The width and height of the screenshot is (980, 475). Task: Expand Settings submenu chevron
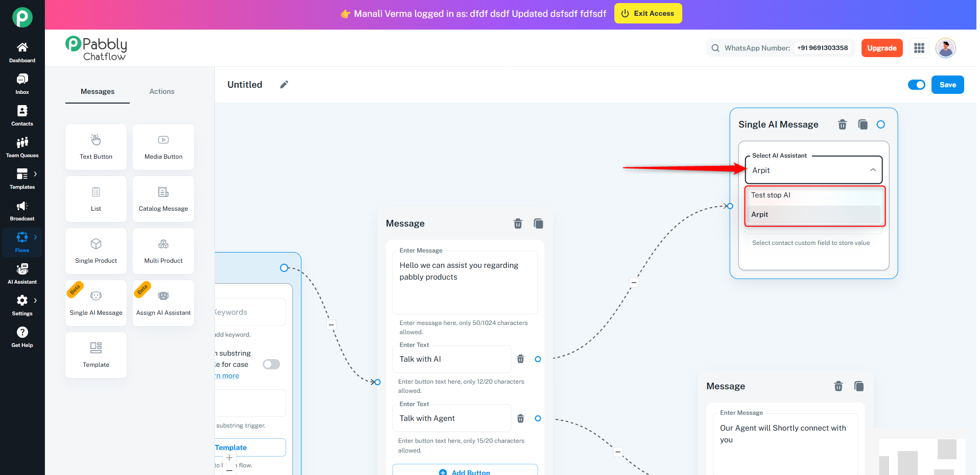point(35,301)
